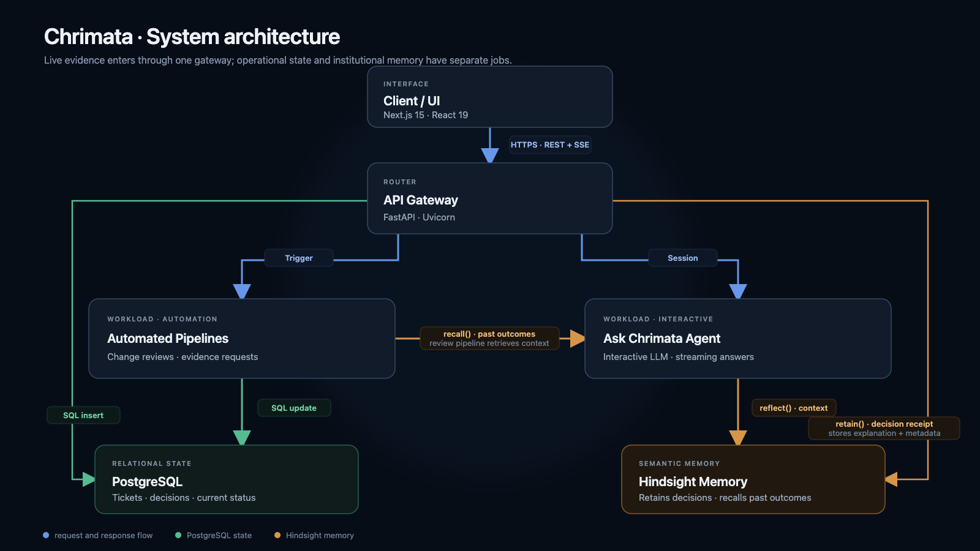This screenshot has height=551, width=980.
Task: Click the SEMANTIC MEMORY label
Action: point(679,463)
